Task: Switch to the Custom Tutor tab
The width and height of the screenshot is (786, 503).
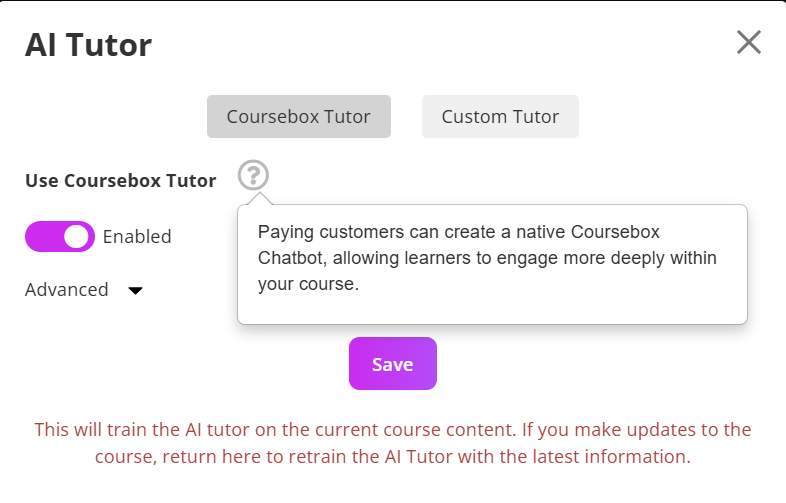Action: click(500, 116)
